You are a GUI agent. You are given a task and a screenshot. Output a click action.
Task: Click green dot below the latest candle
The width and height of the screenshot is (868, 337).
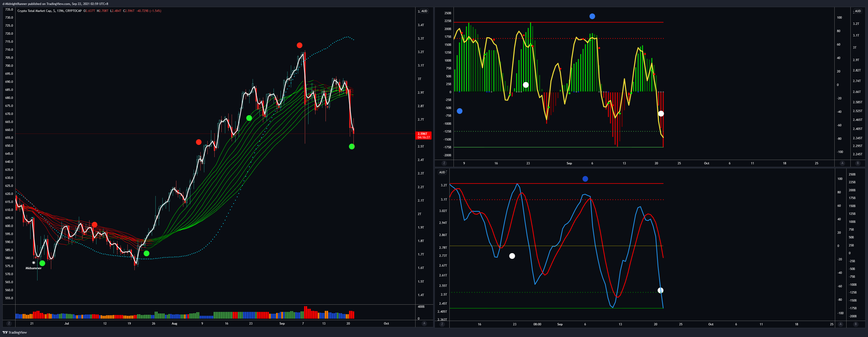[x=352, y=146]
